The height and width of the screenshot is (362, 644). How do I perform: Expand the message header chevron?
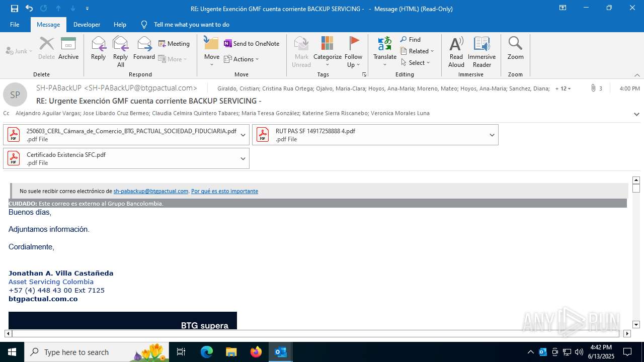click(x=636, y=114)
